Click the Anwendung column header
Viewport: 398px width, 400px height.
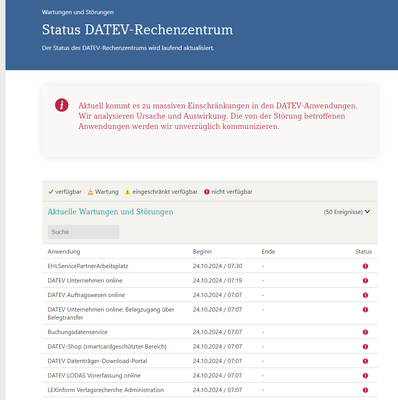(x=64, y=252)
